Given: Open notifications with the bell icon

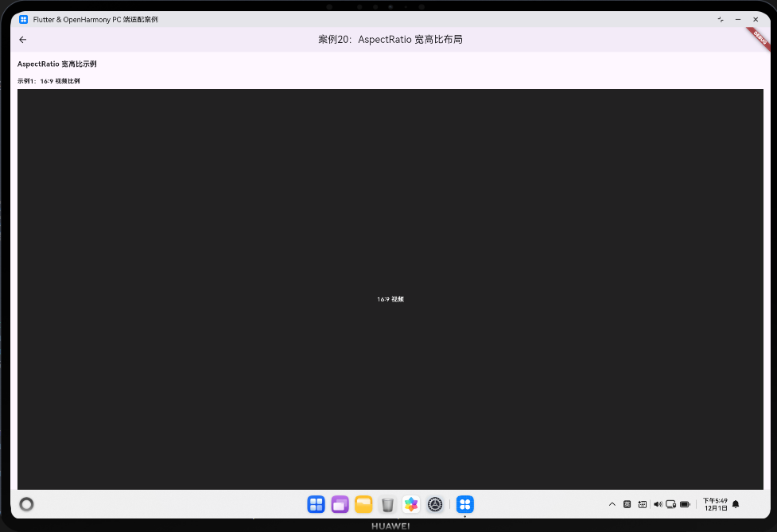Looking at the screenshot, I should (x=735, y=504).
